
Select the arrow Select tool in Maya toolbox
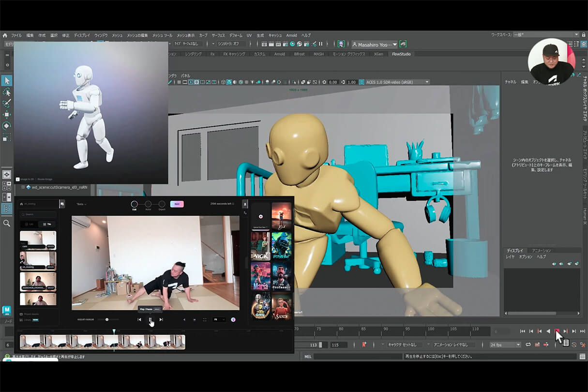[x=7, y=81]
